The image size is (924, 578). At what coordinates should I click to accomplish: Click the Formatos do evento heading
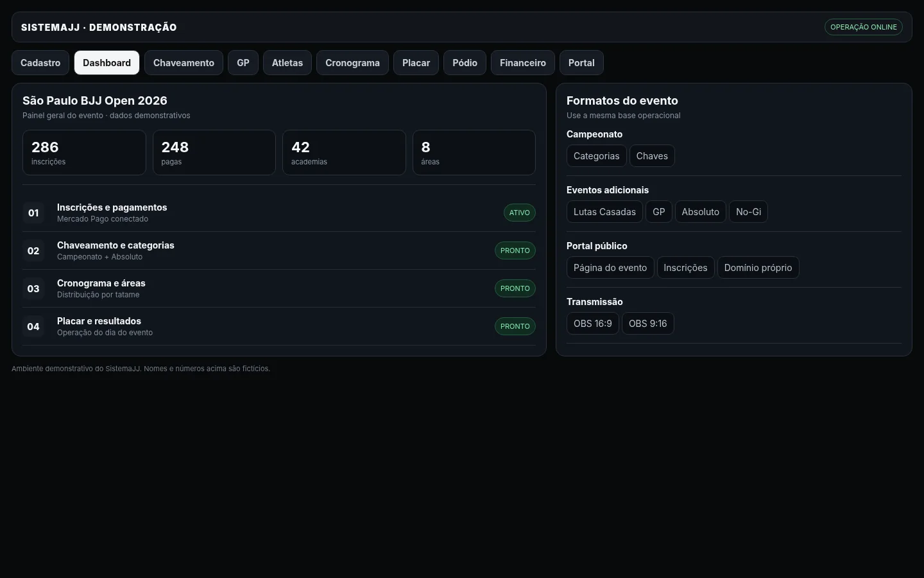(622, 101)
